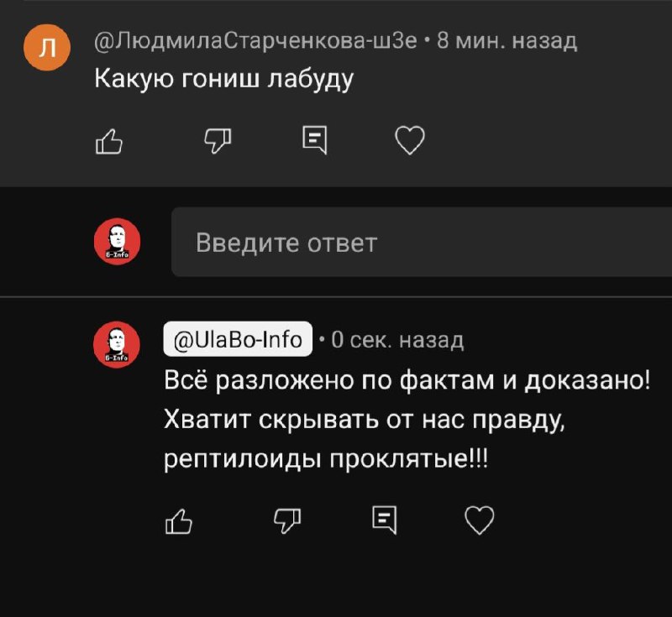
Task: Open reply icon under ЛюдмилаСтарченкова's comment
Action: point(315,140)
